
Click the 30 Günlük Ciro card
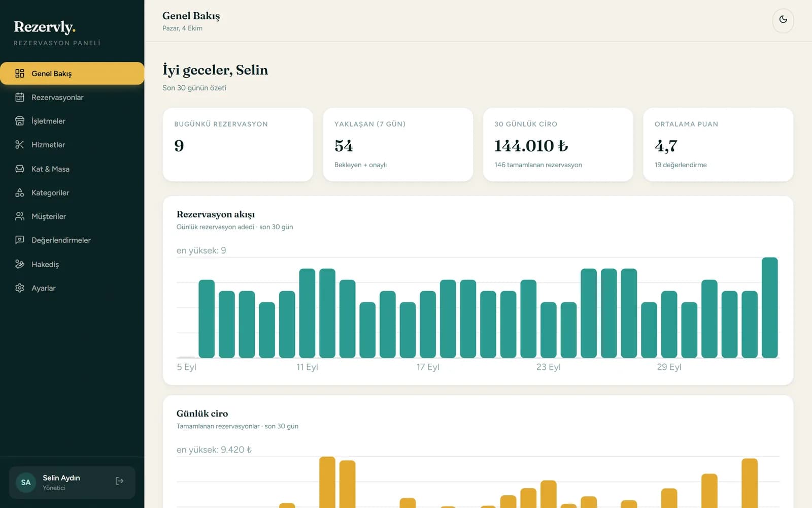[558, 144]
